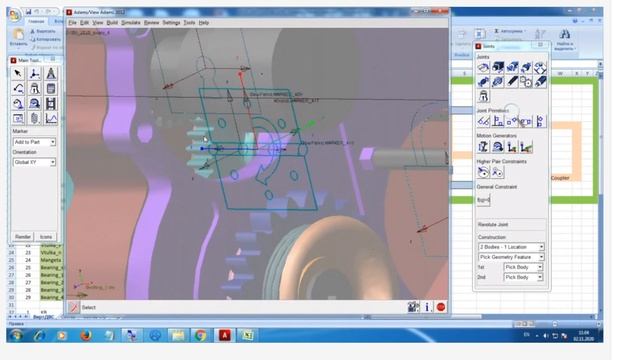Image resolution: width=640 pixels, height=360 pixels.
Task: Choose the fifth icon under Joint Primitives
Action: [540, 121]
